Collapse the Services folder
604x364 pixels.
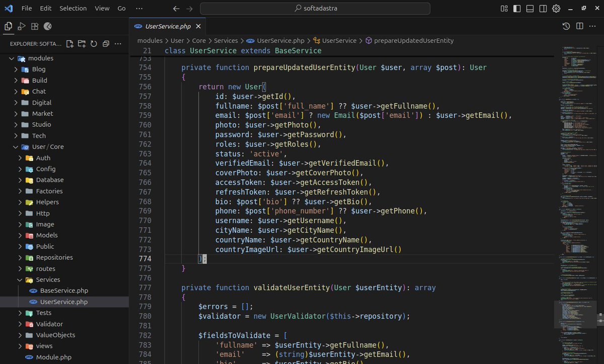(x=20, y=279)
